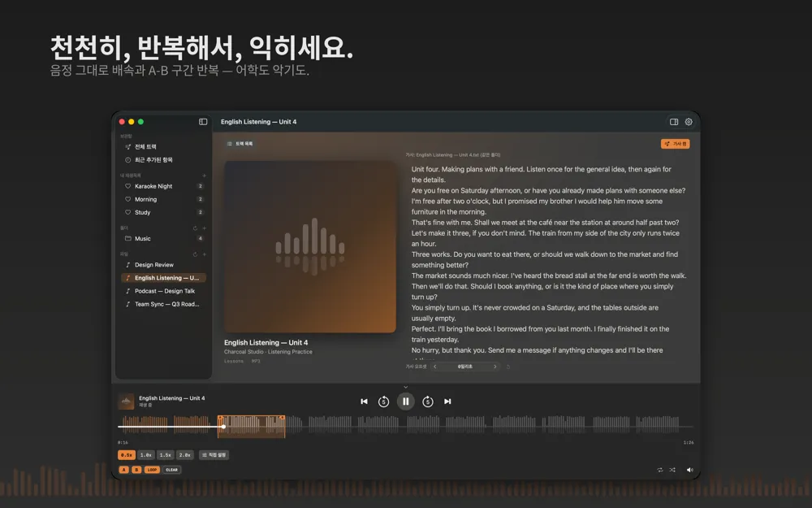Viewport: 812px width, 508px height.
Task: Select the Design Review file
Action: point(163,265)
